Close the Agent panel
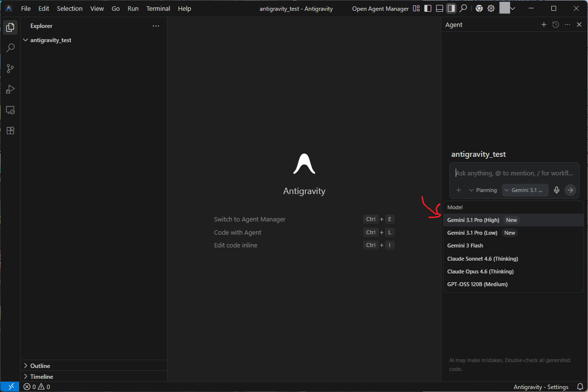This screenshot has height=392, width=588. tap(579, 24)
